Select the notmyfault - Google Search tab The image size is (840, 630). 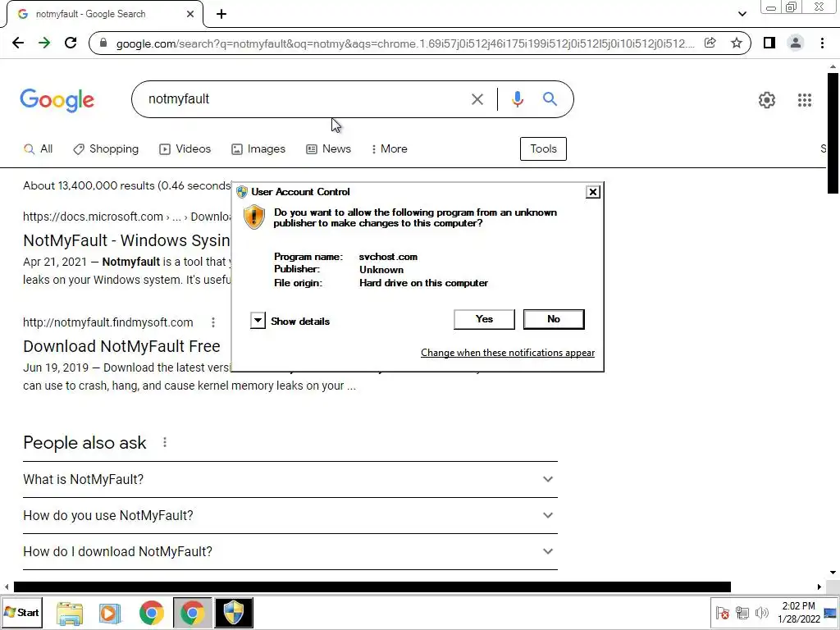pyautogui.click(x=104, y=14)
